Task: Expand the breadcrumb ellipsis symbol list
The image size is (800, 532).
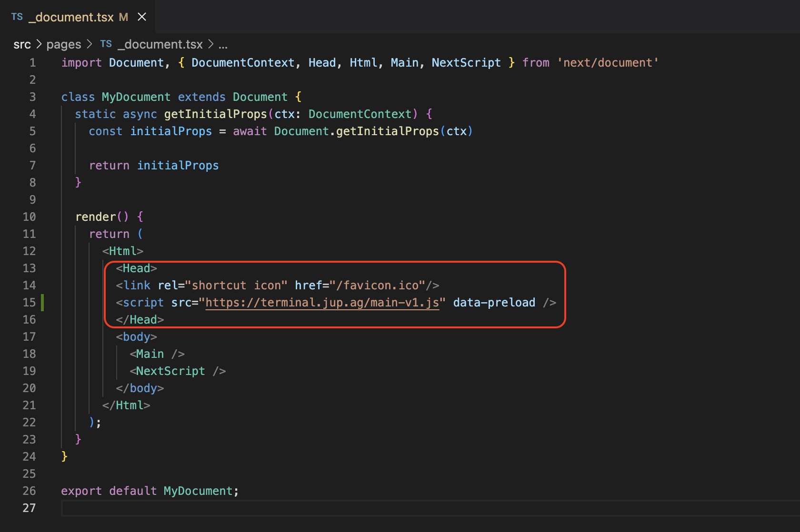Action: [223, 45]
